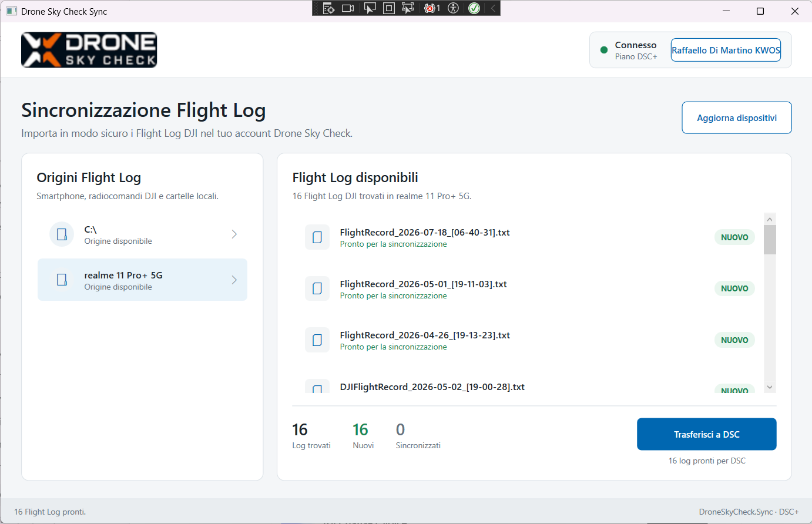Click the green Hot Reload checkmark icon
The width and height of the screenshot is (812, 524).
(474, 8)
